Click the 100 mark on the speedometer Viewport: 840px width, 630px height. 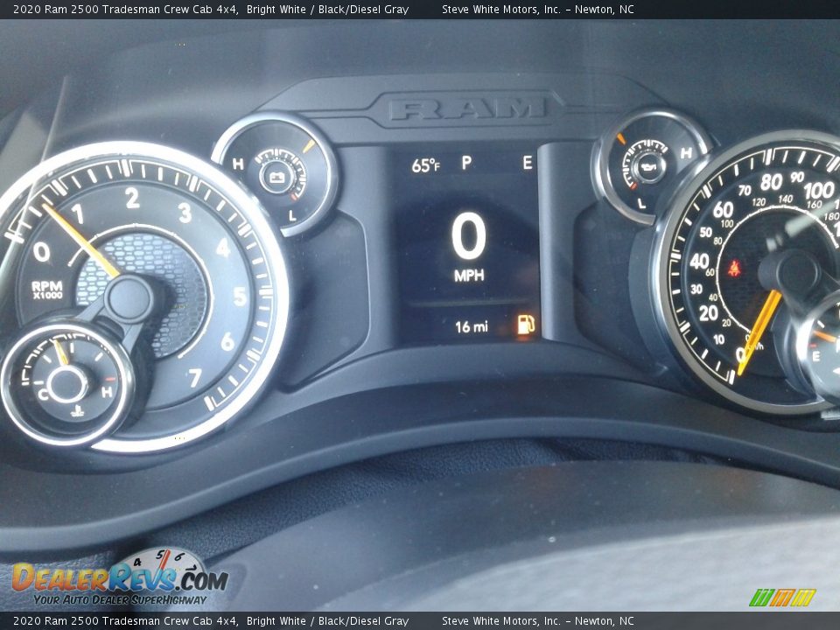pos(818,190)
